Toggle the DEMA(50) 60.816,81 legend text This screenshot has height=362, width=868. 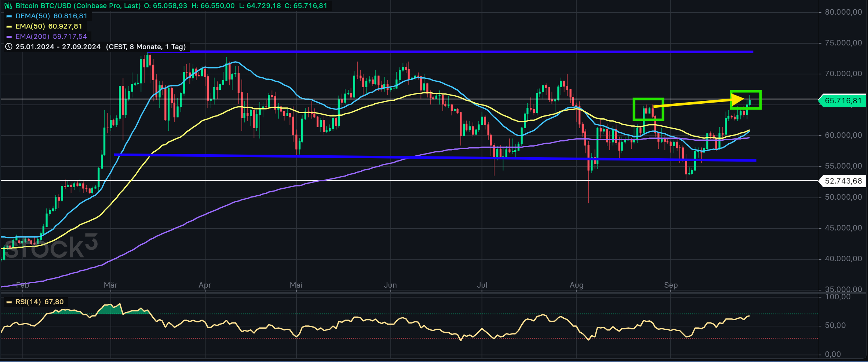[51, 16]
